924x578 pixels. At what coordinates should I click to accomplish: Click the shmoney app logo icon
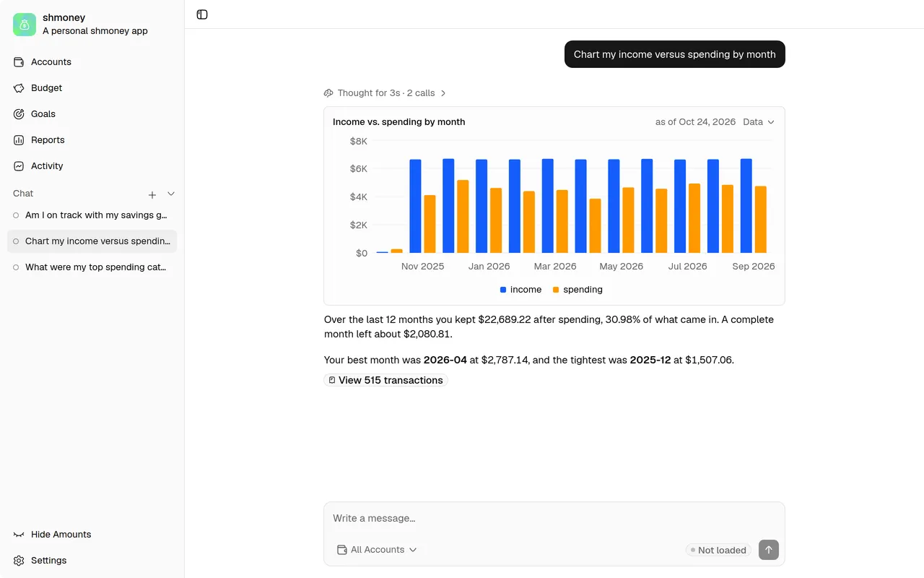(25, 25)
